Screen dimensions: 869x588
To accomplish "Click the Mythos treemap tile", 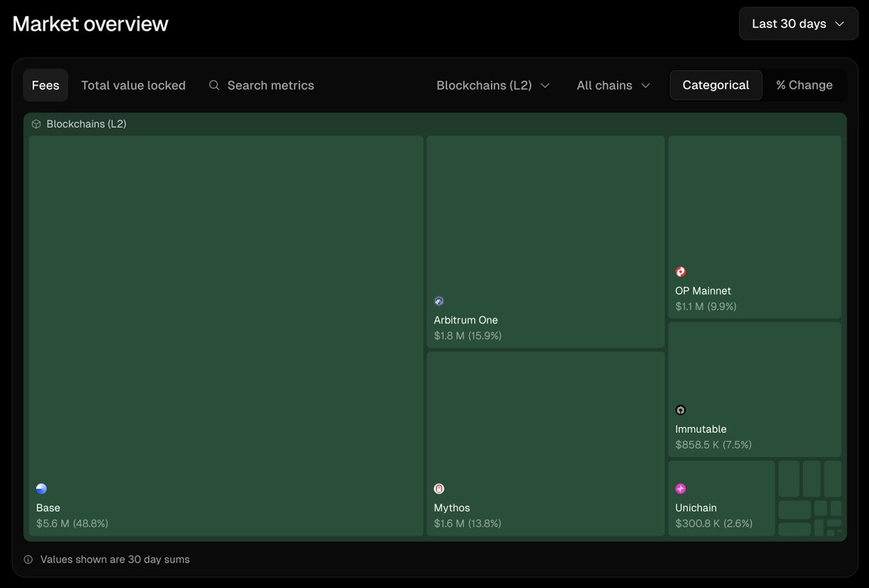I will pos(545,444).
